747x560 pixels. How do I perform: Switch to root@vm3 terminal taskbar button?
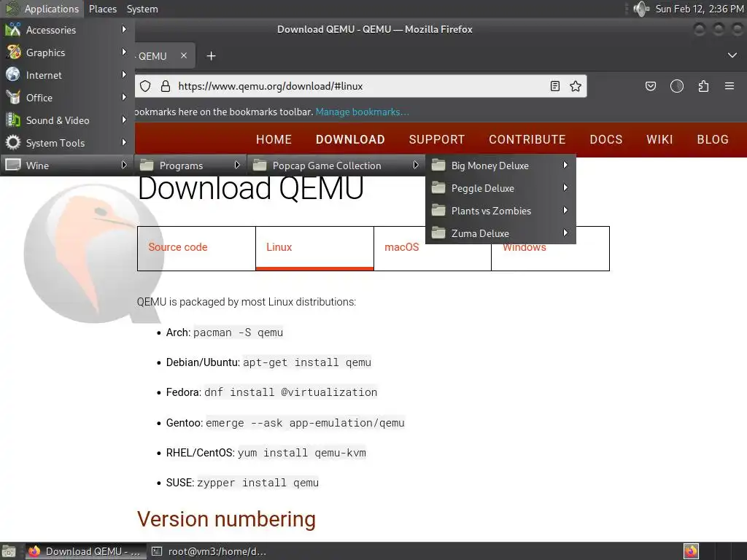pos(209,551)
